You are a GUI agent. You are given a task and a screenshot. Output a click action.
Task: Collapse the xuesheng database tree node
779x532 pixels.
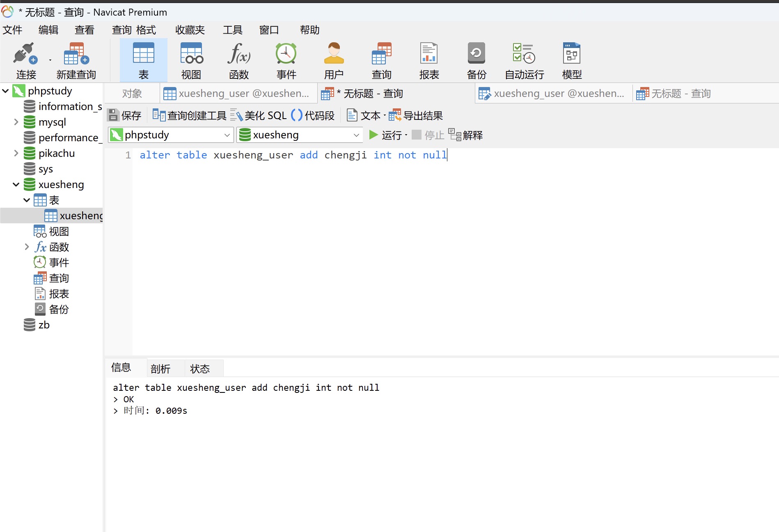coord(16,185)
